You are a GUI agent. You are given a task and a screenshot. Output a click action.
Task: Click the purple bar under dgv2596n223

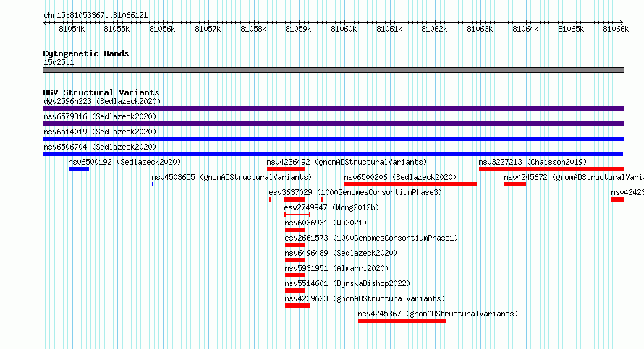[x=333, y=108]
